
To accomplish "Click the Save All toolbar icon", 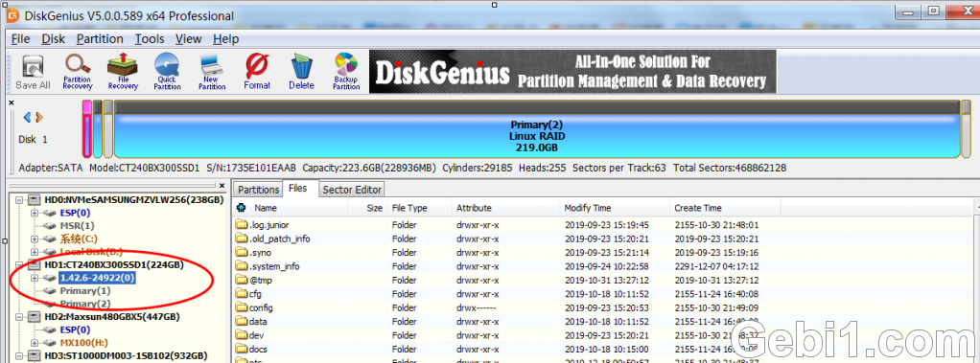I will (33, 72).
